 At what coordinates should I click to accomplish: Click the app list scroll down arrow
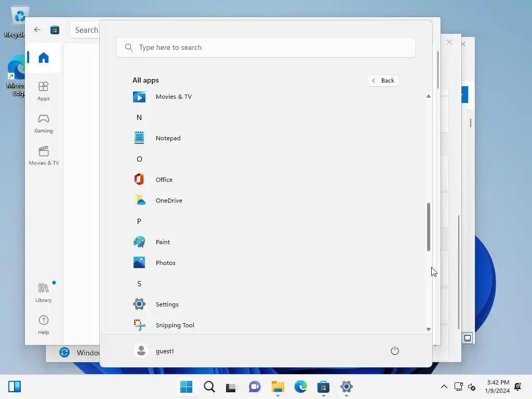point(429,329)
